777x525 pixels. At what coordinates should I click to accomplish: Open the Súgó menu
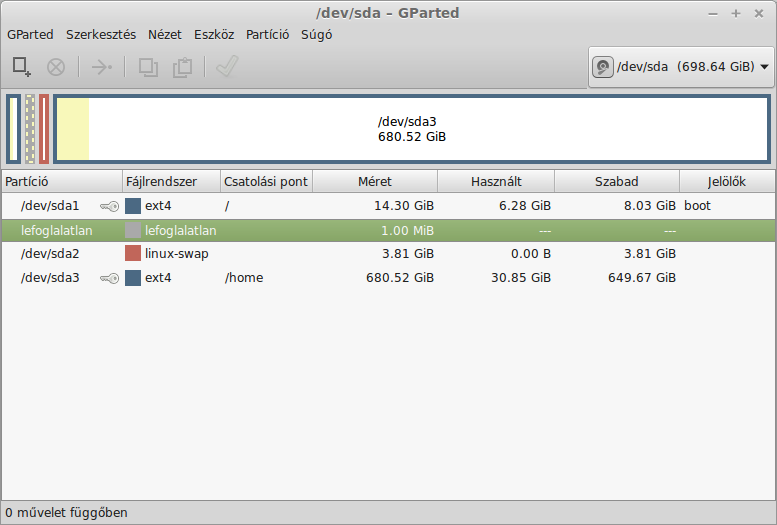pos(317,35)
